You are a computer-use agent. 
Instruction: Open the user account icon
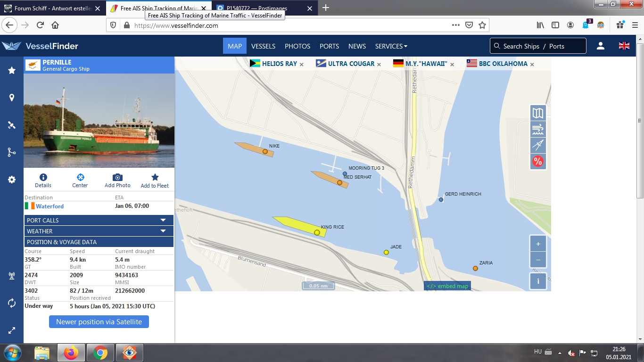601,46
